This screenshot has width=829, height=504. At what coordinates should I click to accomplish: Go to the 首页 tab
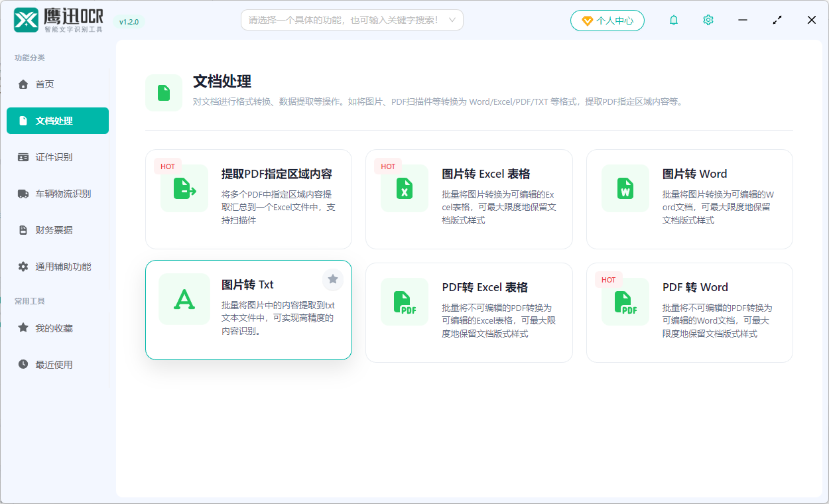coord(58,84)
